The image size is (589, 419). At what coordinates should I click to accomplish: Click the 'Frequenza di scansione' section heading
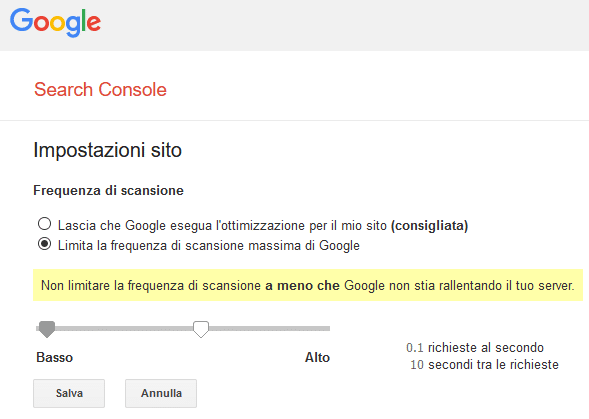point(109,191)
